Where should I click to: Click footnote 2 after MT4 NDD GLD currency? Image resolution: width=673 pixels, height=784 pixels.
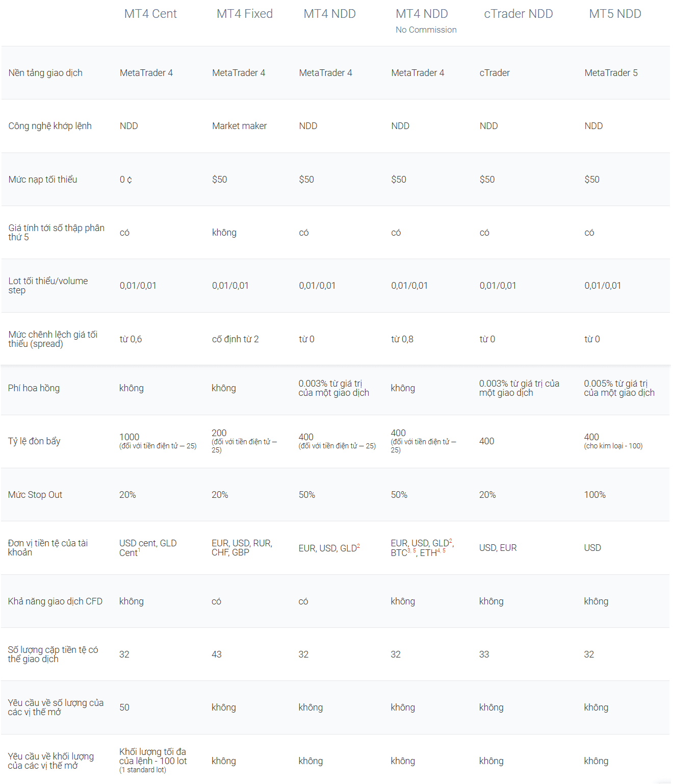358,546
